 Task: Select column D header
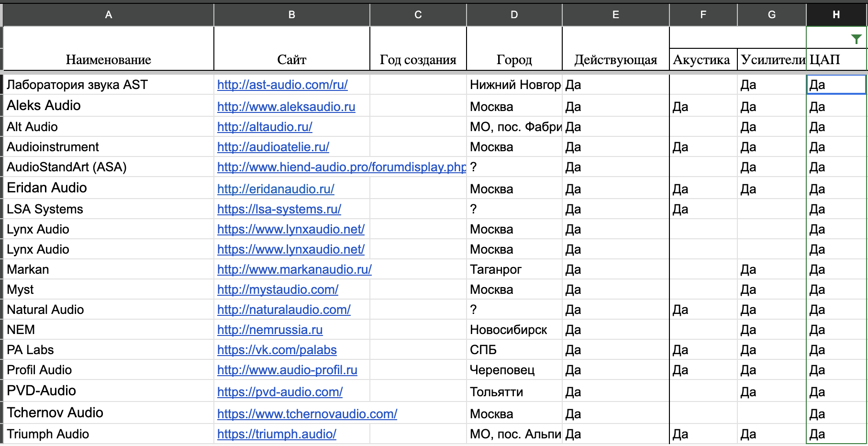(514, 15)
